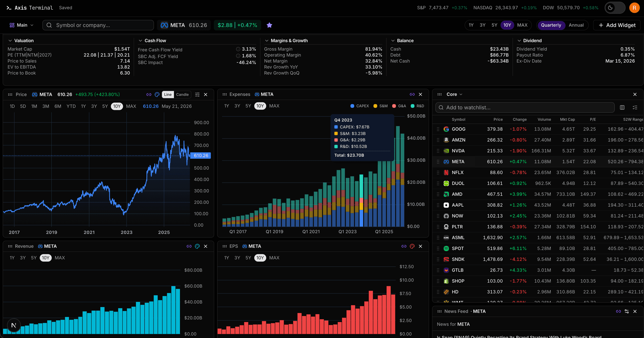
Task: Close the Core watchlist panel
Action: [635, 94]
